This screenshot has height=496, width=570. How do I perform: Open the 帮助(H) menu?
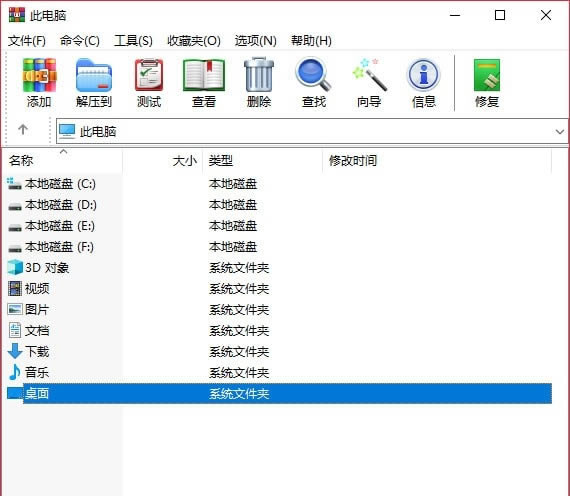click(311, 41)
